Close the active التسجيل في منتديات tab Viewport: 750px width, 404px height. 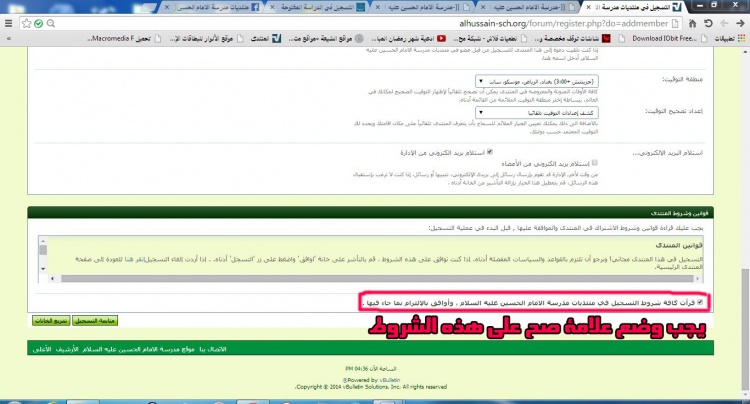(588, 7)
